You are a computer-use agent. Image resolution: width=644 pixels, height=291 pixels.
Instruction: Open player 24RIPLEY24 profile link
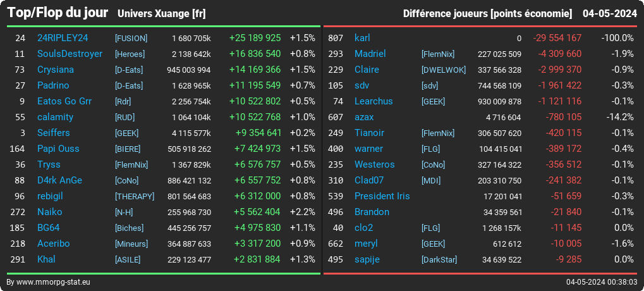[63, 38]
